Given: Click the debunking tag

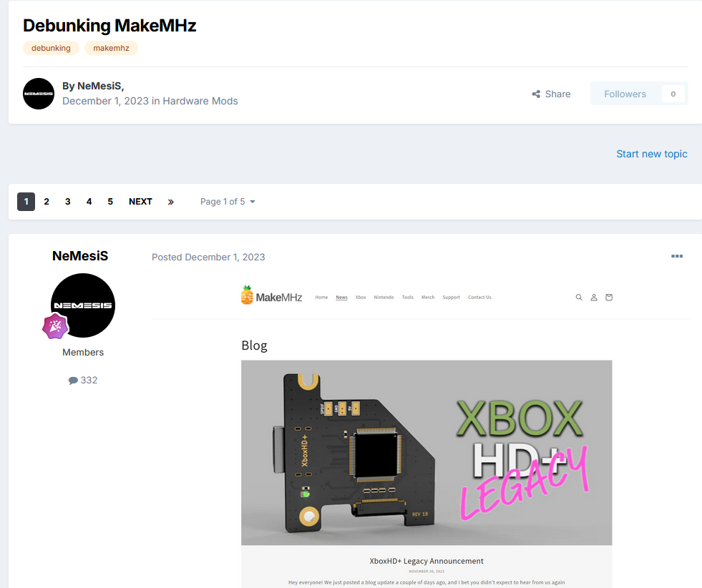Looking at the screenshot, I should [51, 48].
